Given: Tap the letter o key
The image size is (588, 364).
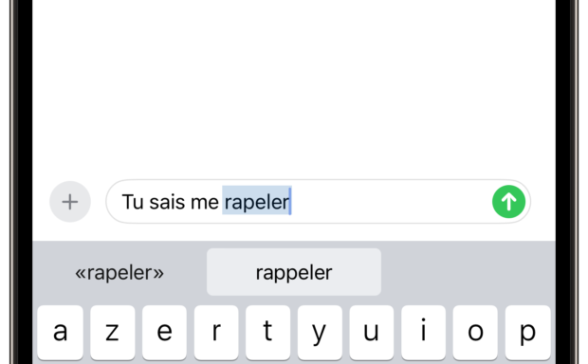Looking at the screenshot, I should pos(475,333).
